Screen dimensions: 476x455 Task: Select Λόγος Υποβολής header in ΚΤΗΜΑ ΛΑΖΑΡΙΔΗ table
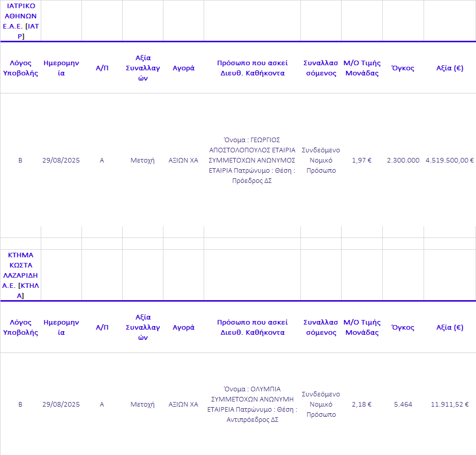[20, 328]
